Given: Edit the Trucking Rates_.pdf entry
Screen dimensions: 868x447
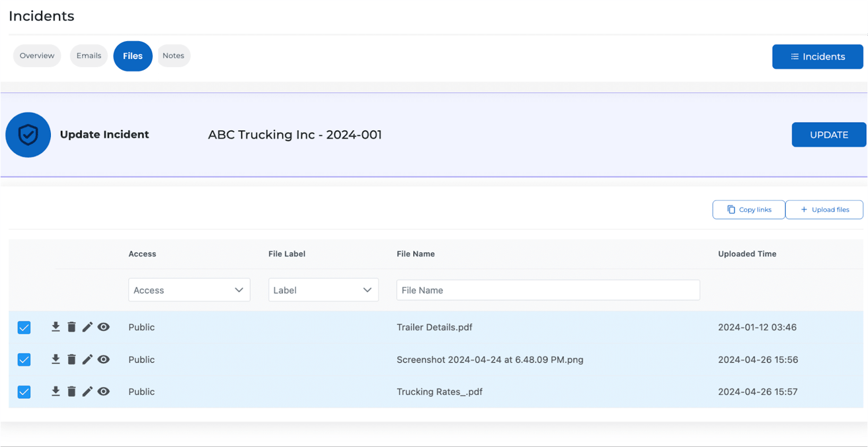Looking at the screenshot, I should click(87, 392).
